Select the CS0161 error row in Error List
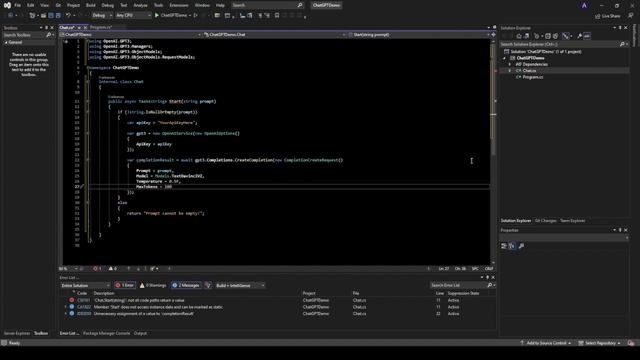The width and height of the screenshot is (640, 360). pos(278,300)
